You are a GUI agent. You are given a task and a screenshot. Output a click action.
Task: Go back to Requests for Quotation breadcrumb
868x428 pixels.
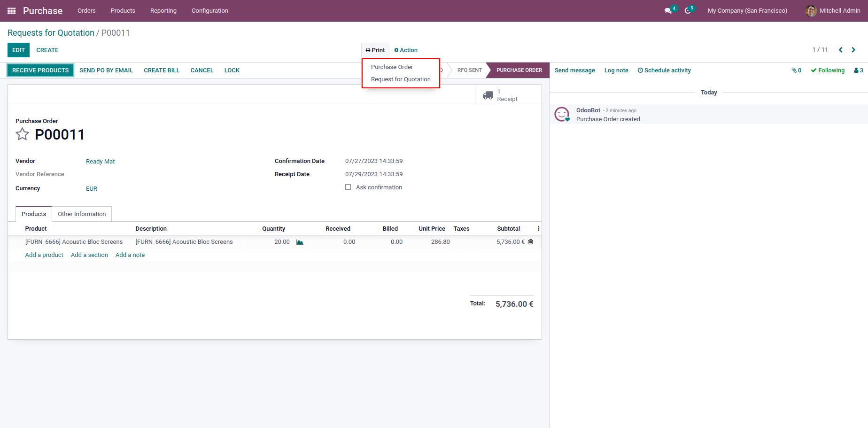[x=51, y=33]
